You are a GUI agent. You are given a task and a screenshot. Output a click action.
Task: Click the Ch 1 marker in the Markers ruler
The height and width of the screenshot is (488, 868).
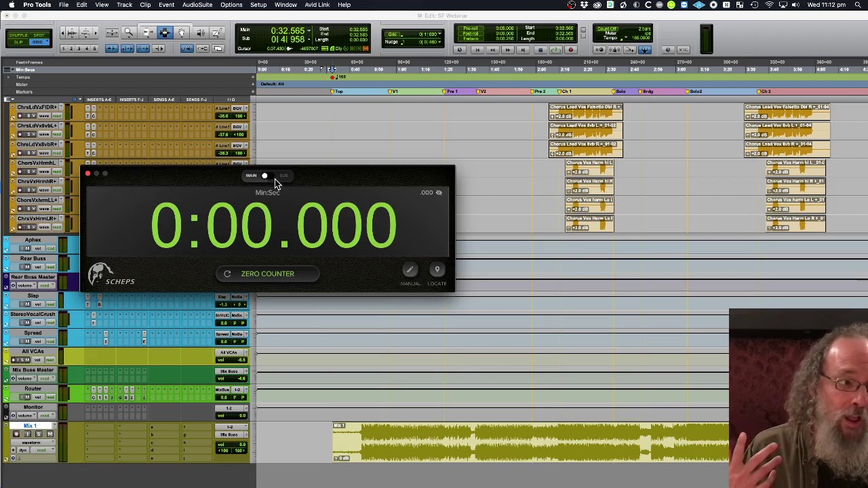click(x=564, y=91)
